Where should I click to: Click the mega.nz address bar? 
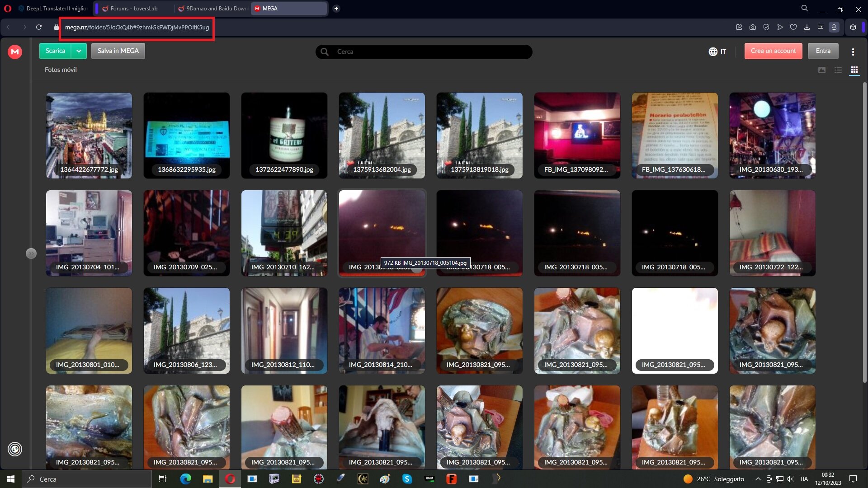(x=137, y=27)
